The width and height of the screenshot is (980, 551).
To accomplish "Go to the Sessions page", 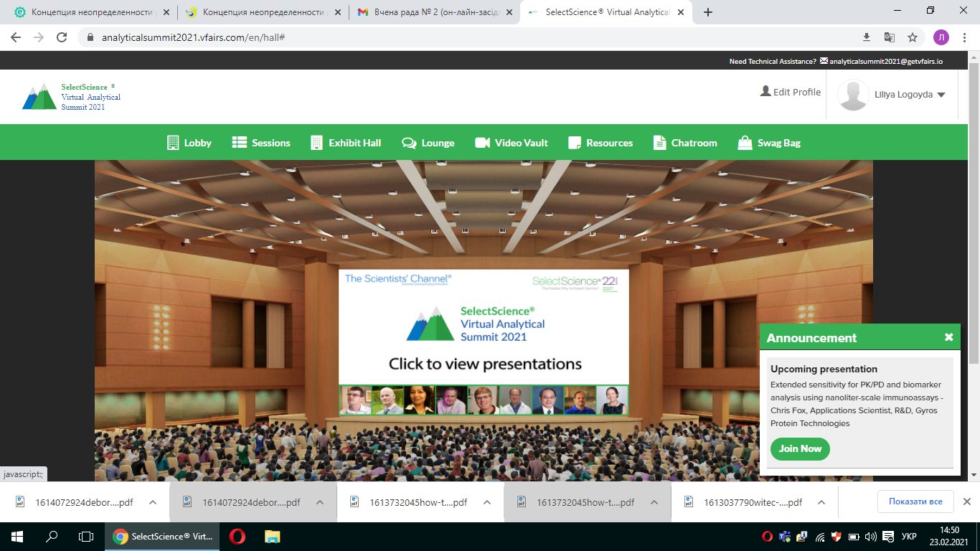I will pyautogui.click(x=261, y=143).
